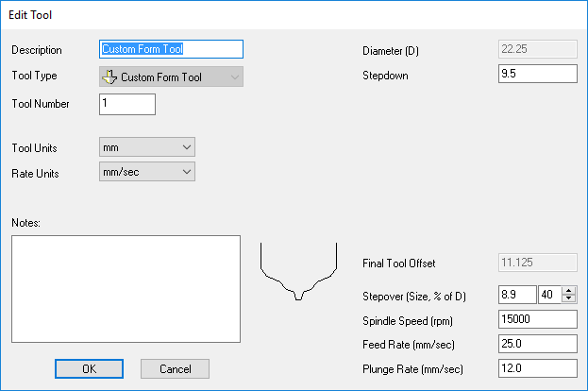Click the Feed Rate input field
Image resolution: width=588 pixels, height=391 pixels.
click(x=536, y=343)
